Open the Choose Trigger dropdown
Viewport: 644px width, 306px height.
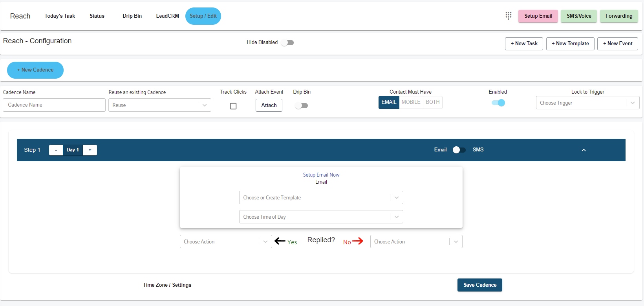(x=588, y=103)
